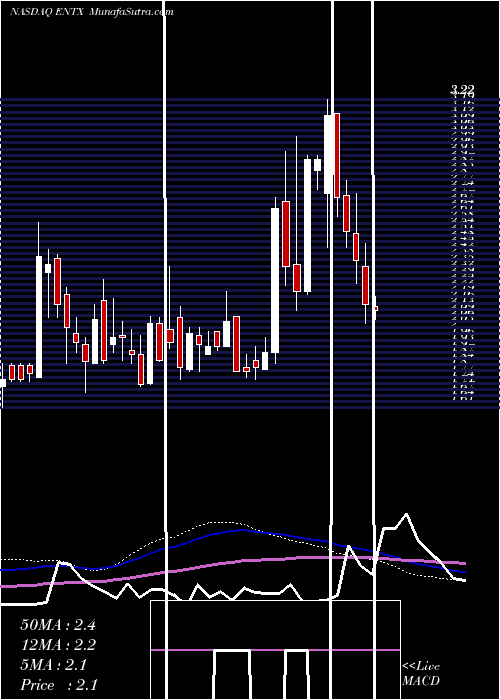Select the 50MA : 2.4 reading
Image resolution: width=500 pixels, height=700 pixels.
58,625
